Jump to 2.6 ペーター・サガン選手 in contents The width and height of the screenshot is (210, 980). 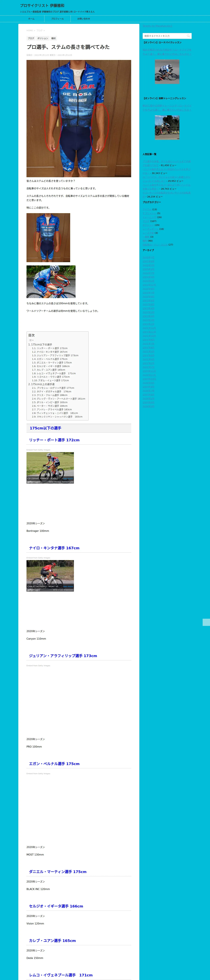[x=50, y=406]
